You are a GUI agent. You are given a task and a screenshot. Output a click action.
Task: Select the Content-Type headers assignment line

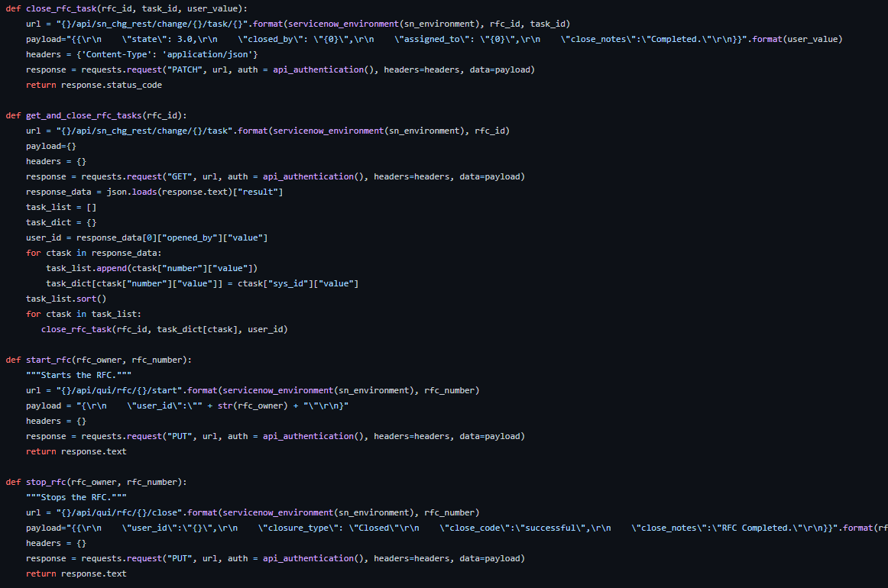click(x=141, y=54)
